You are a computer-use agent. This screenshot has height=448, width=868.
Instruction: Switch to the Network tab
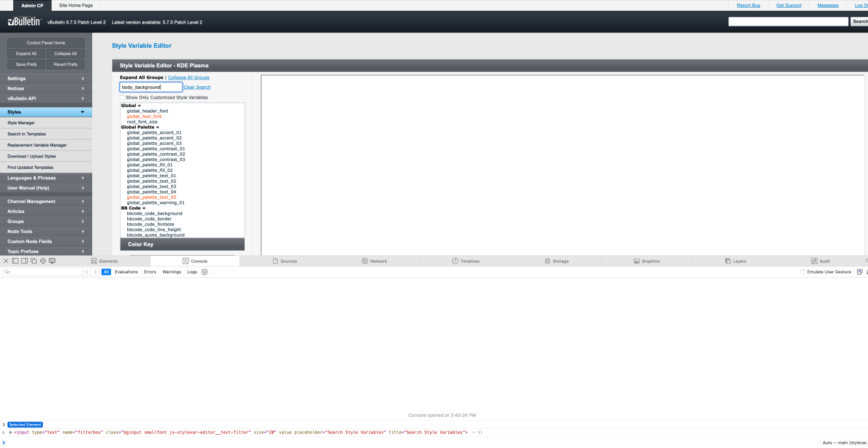(x=374, y=261)
